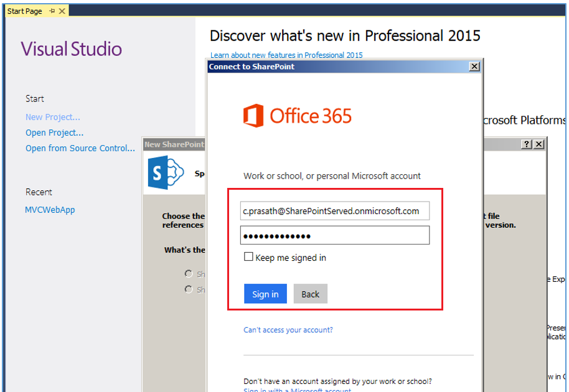Open recent project MVCWebApp
The width and height of the screenshot is (569, 392).
50,210
